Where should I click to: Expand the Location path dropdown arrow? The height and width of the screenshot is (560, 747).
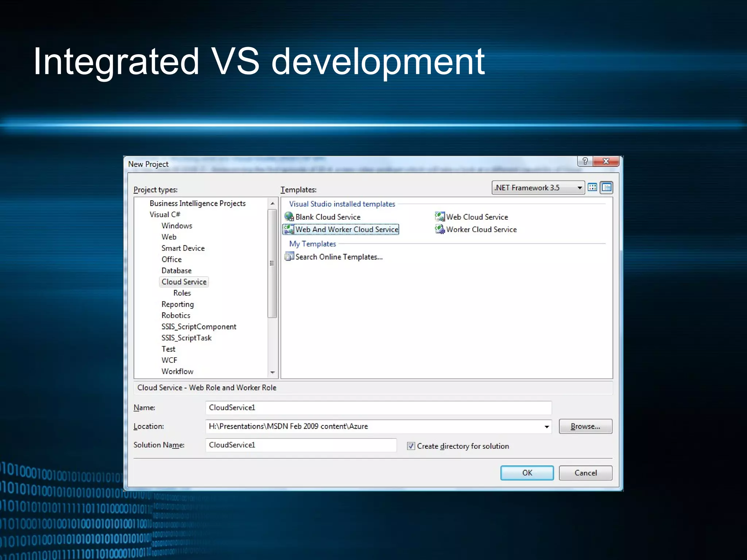coord(546,427)
